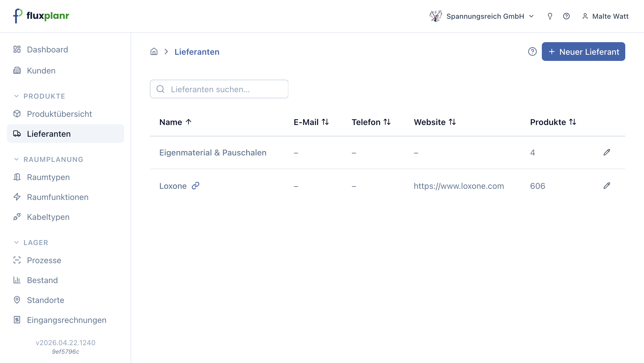The width and height of the screenshot is (644, 363).
Task: Edit the Eigenmaterial & Pauschalen supplier
Action: tap(607, 152)
